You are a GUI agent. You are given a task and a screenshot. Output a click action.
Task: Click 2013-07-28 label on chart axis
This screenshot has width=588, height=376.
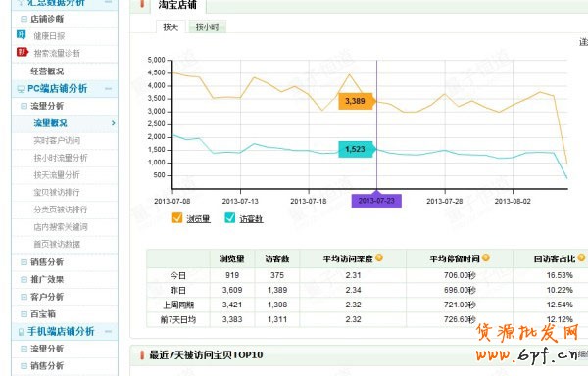445,201
